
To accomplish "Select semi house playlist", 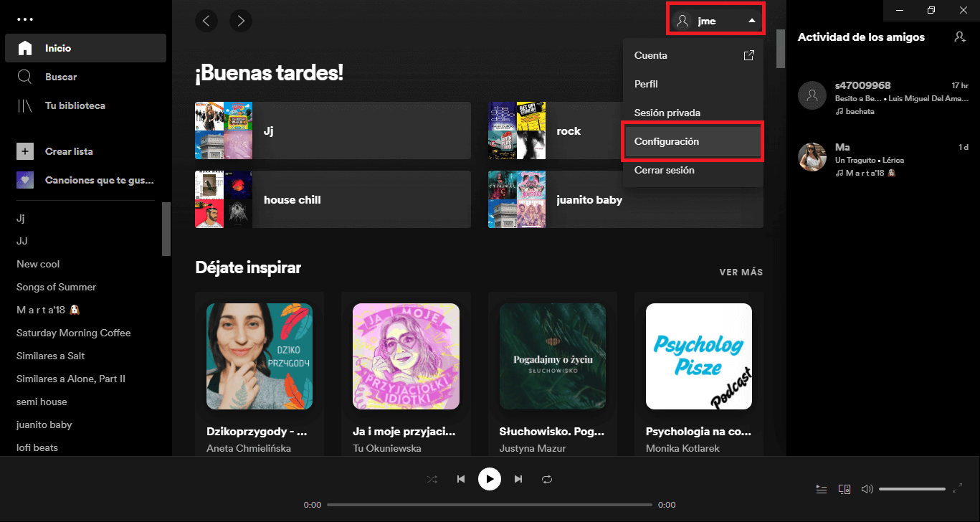I will click(42, 402).
